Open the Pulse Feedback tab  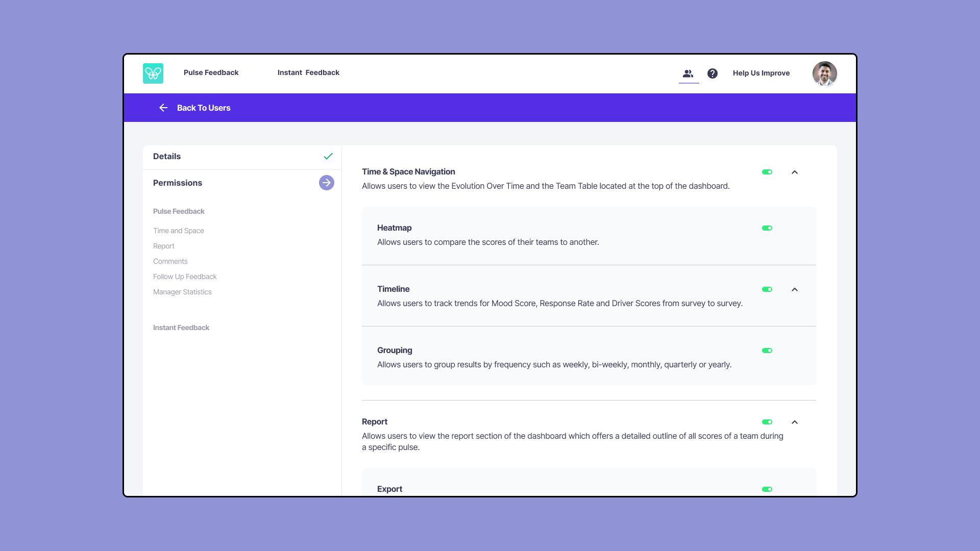[x=211, y=72]
